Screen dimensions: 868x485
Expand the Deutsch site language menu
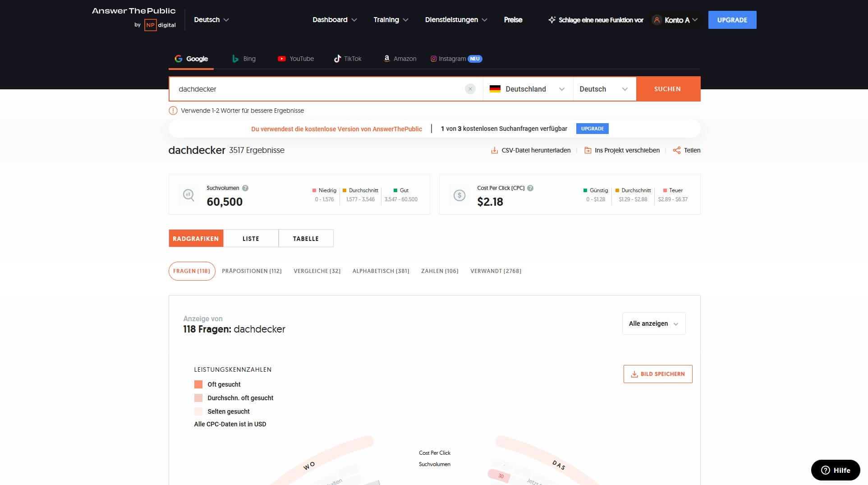tap(211, 20)
